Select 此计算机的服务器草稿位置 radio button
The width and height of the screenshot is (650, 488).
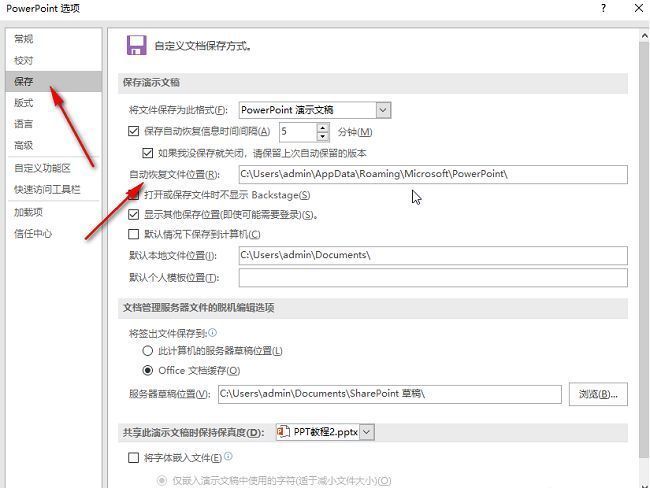[x=148, y=351]
